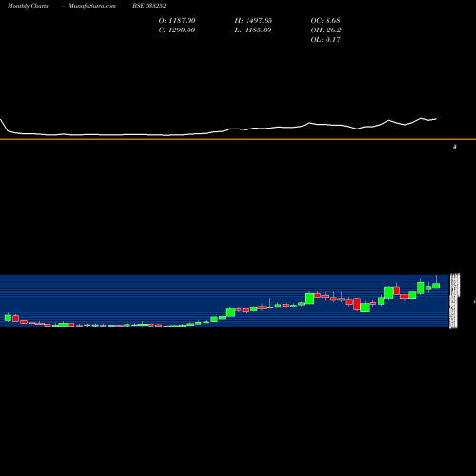Click the 'OC: 8.68' reading

point(326,21)
